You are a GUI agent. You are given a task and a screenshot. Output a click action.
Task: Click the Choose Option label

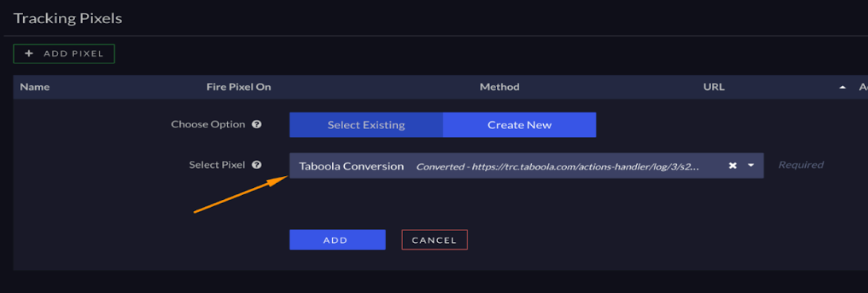[x=208, y=125]
